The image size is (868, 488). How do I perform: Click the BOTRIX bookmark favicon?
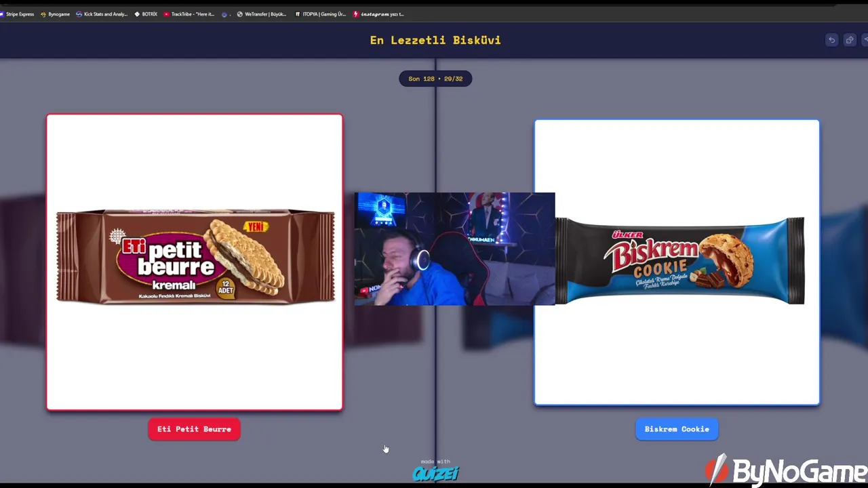tap(138, 14)
